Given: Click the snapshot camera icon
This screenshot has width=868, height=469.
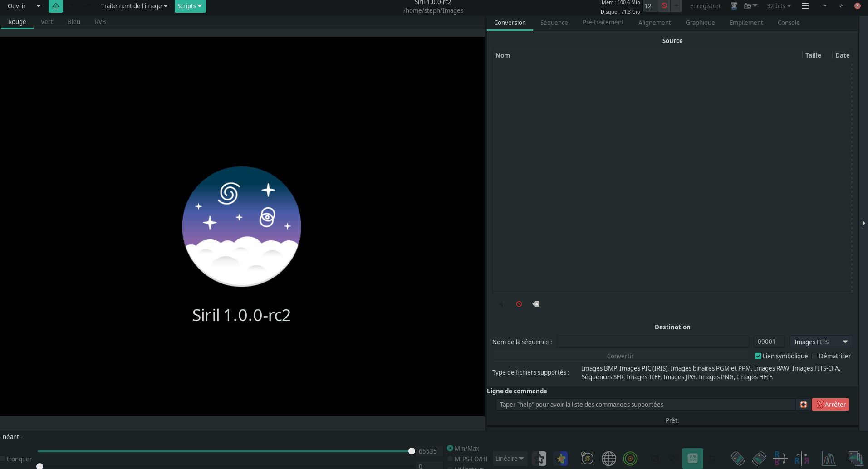Looking at the screenshot, I should pos(747,6).
